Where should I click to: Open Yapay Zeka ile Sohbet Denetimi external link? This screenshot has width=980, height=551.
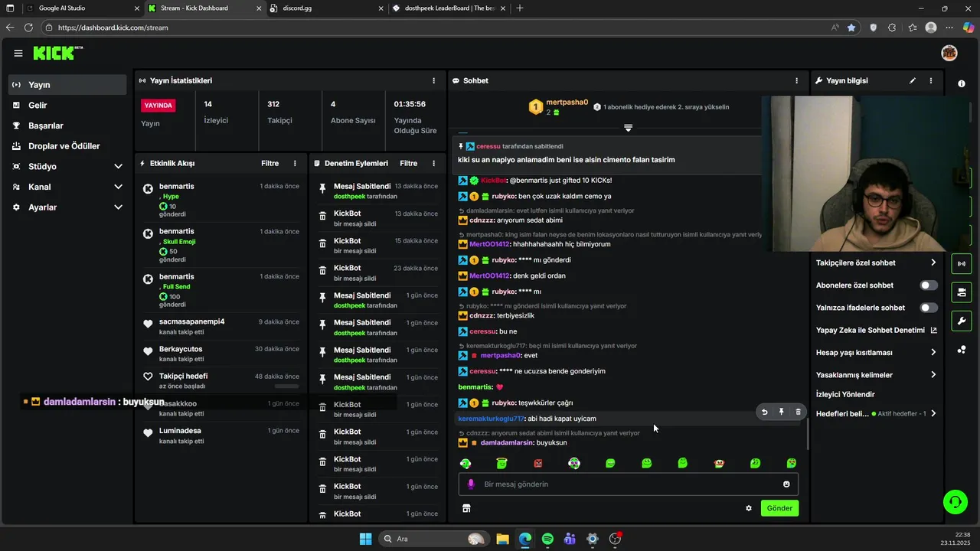[x=933, y=330]
